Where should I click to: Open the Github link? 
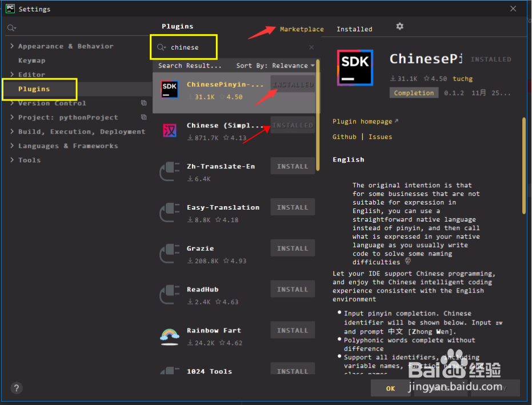point(345,137)
